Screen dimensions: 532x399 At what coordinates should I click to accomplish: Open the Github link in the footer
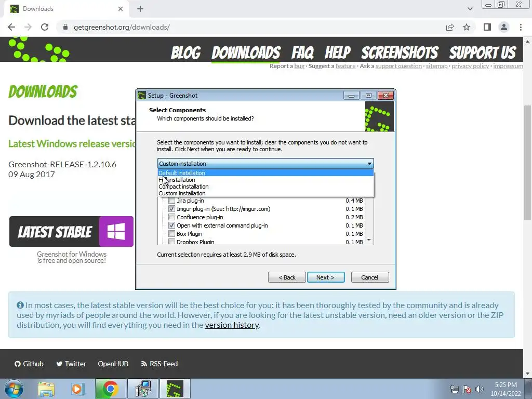pyautogui.click(x=29, y=364)
